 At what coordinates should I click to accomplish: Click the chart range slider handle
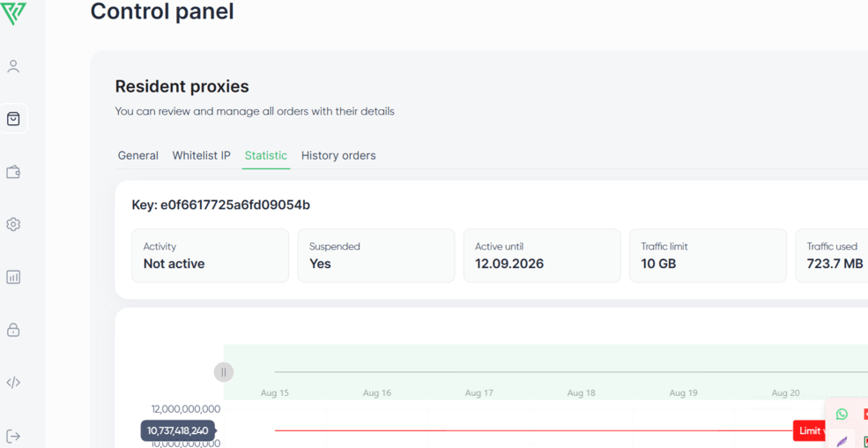click(x=224, y=372)
